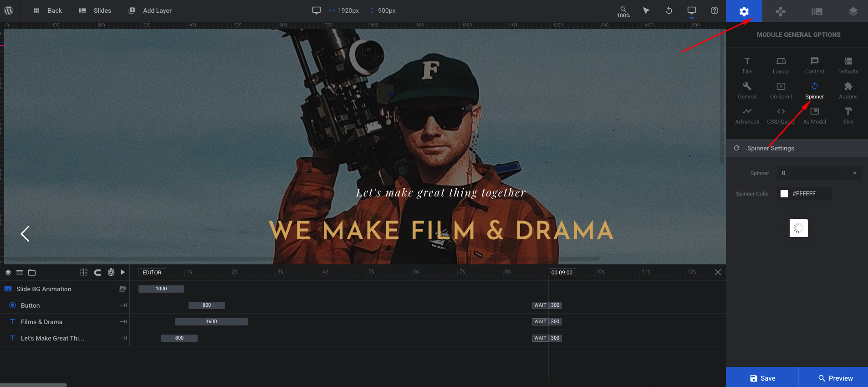Open the device view monitor dropdown
868x387 pixels.
pyautogui.click(x=692, y=11)
